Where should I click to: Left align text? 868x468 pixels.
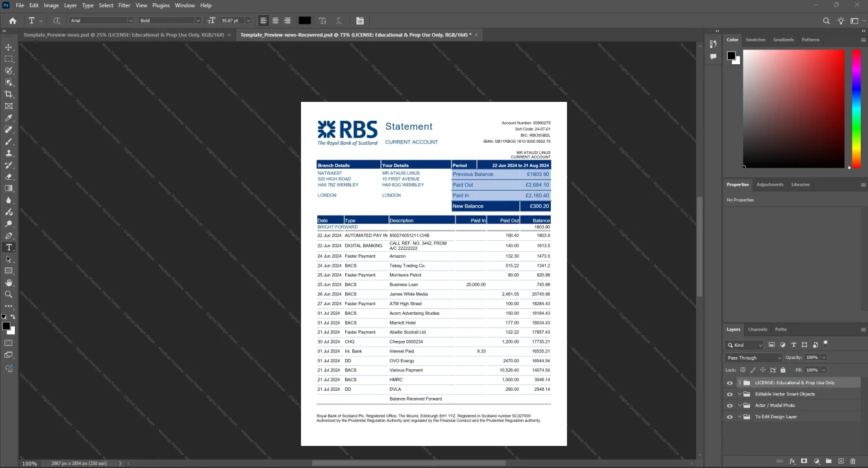pos(263,21)
